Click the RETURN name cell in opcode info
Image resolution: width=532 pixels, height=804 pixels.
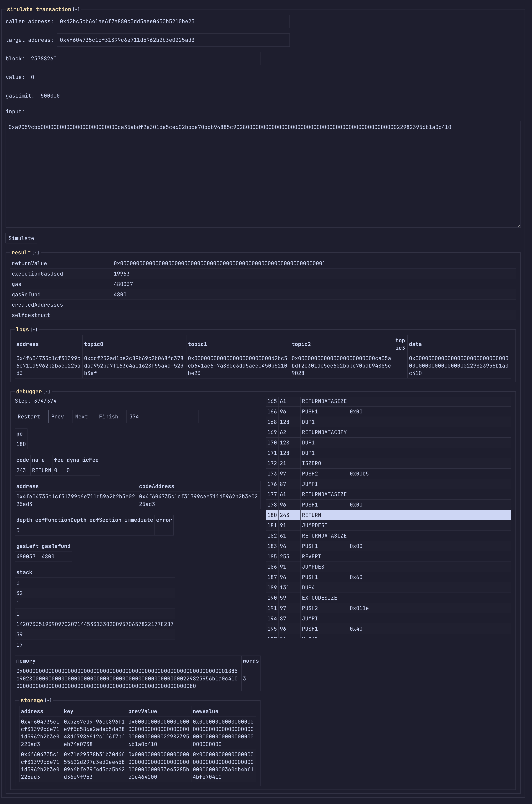pyautogui.click(x=41, y=470)
